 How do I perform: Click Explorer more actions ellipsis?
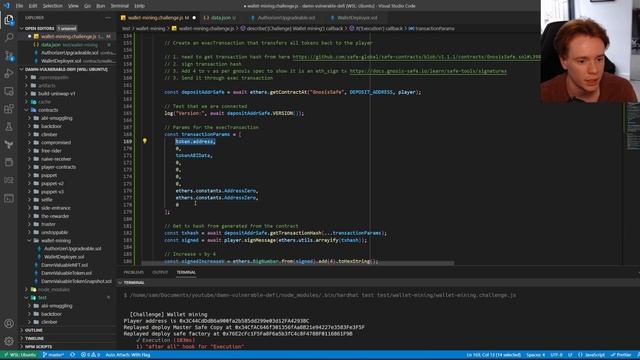point(108,18)
